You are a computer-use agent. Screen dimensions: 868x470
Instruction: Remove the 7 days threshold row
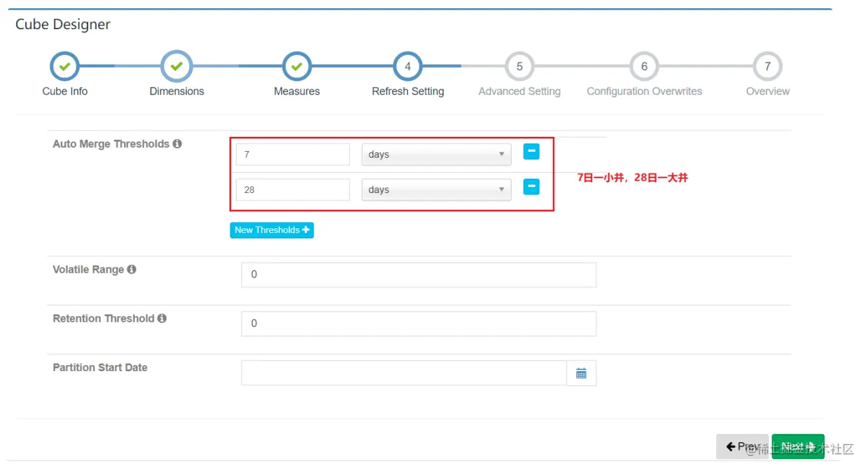(531, 152)
